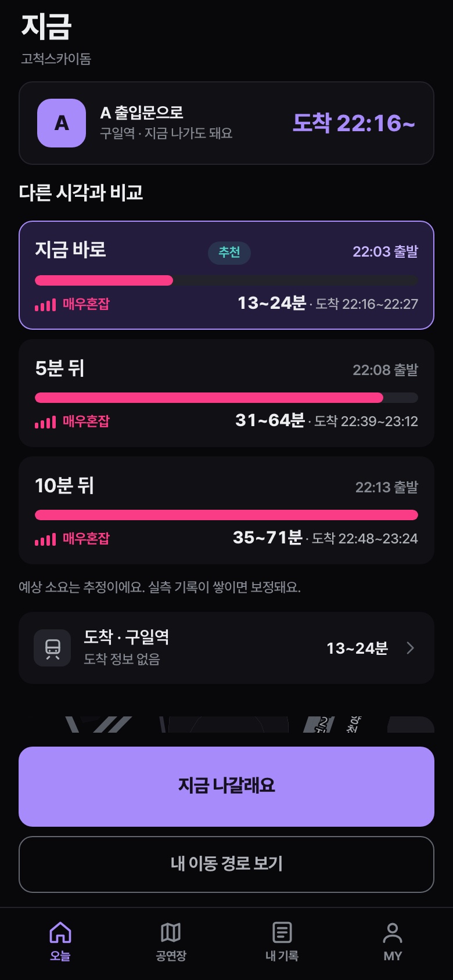Select the 5분 뒤 departure option

coord(227,393)
